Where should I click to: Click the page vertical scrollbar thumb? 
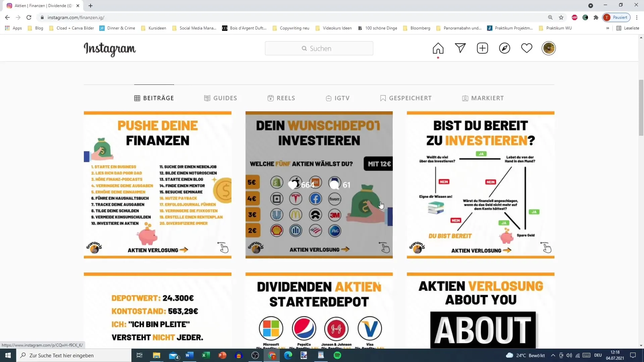click(x=641, y=108)
